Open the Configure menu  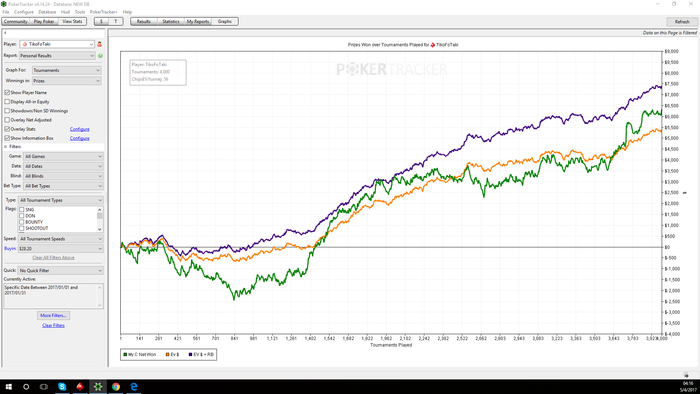24,12
